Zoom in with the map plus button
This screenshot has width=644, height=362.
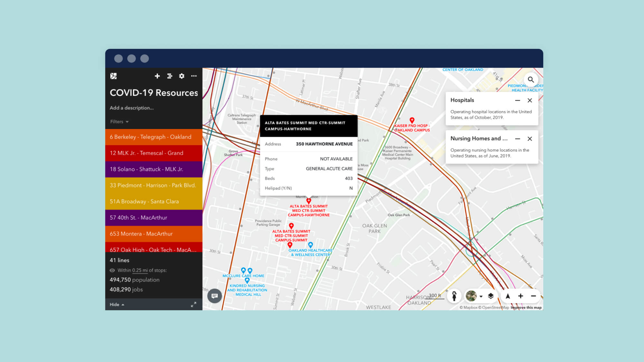click(x=521, y=296)
